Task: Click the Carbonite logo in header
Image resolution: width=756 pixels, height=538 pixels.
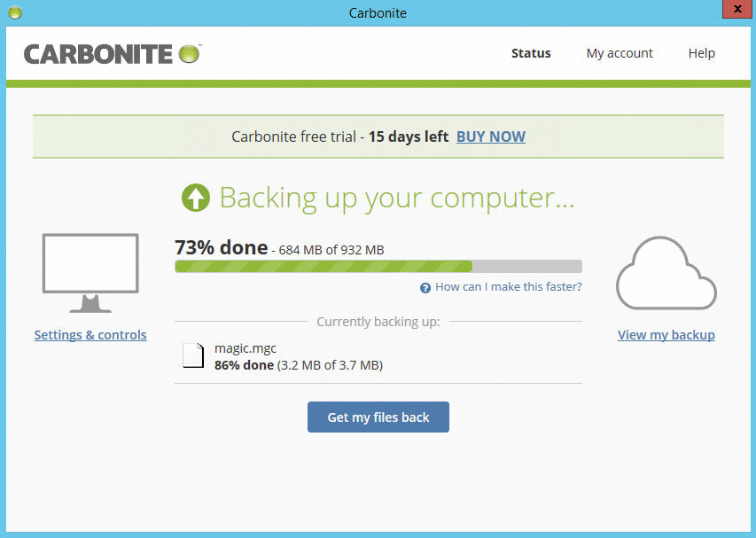Action: coord(113,54)
